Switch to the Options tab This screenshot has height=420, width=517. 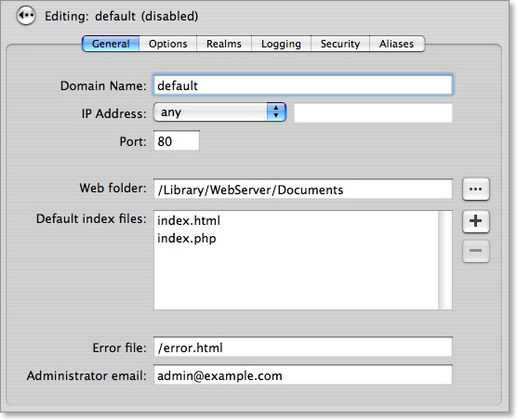(167, 44)
